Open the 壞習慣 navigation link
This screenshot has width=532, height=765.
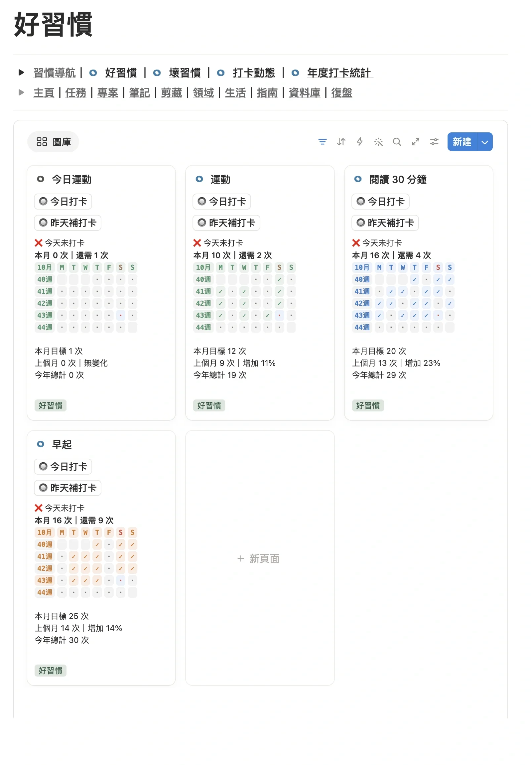pyautogui.click(x=185, y=73)
